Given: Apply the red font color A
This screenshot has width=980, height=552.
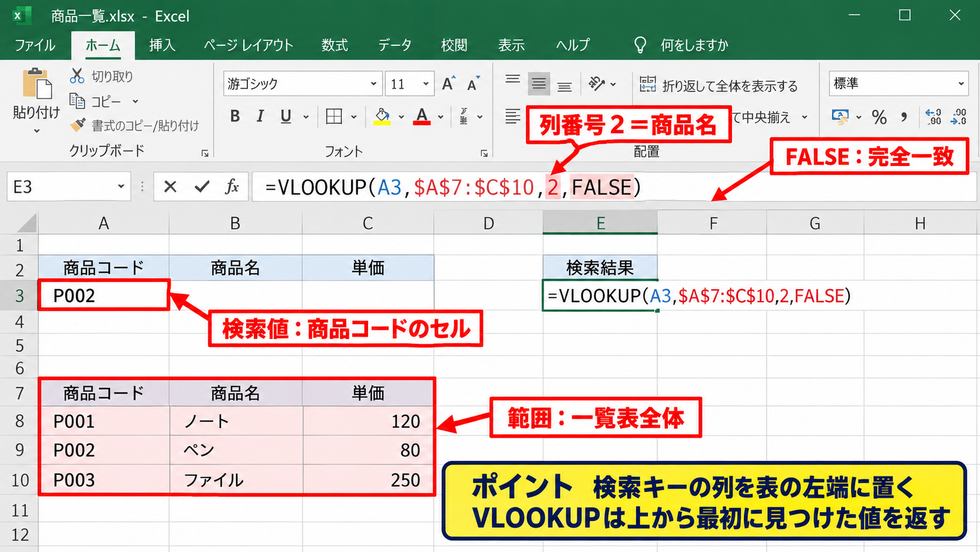Looking at the screenshot, I should [x=422, y=116].
